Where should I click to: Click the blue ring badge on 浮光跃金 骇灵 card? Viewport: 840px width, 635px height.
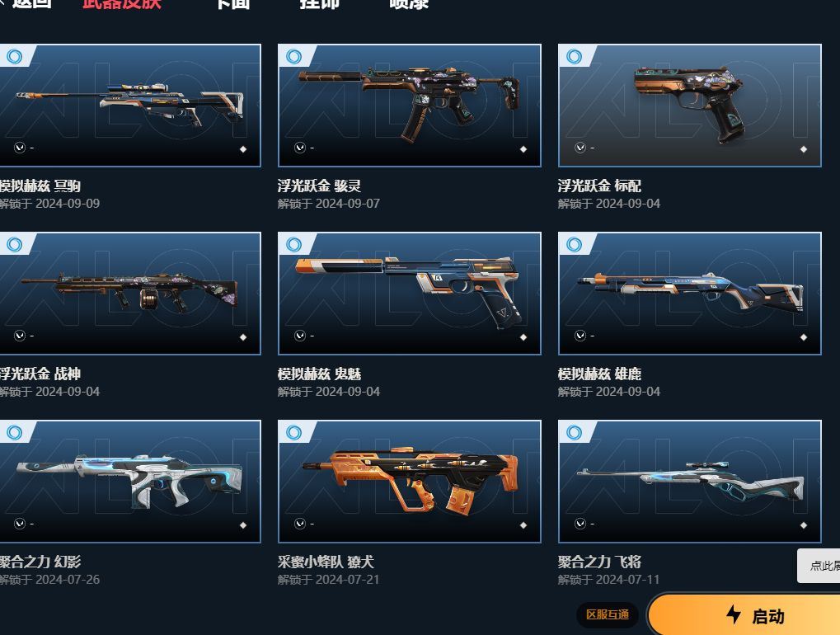point(293,56)
